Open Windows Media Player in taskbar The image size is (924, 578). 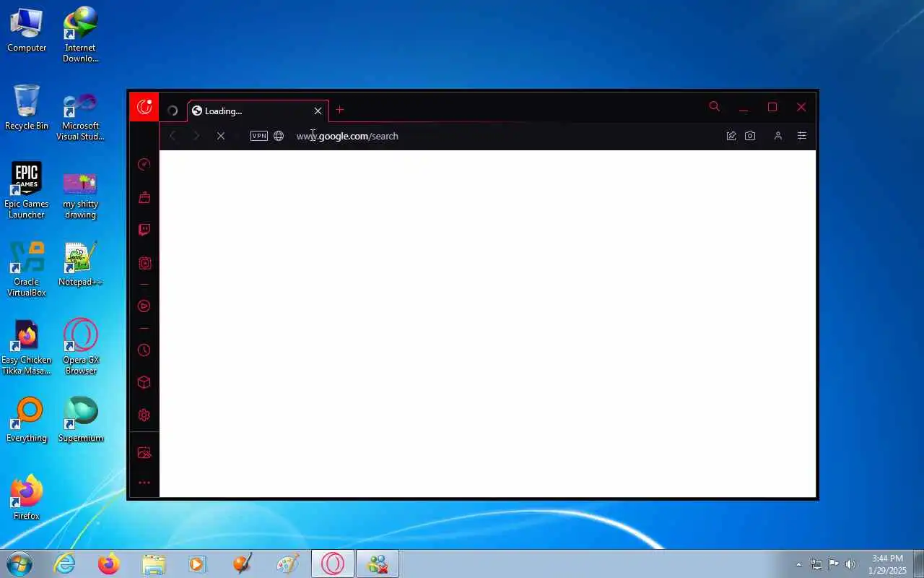[x=198, y=564]
